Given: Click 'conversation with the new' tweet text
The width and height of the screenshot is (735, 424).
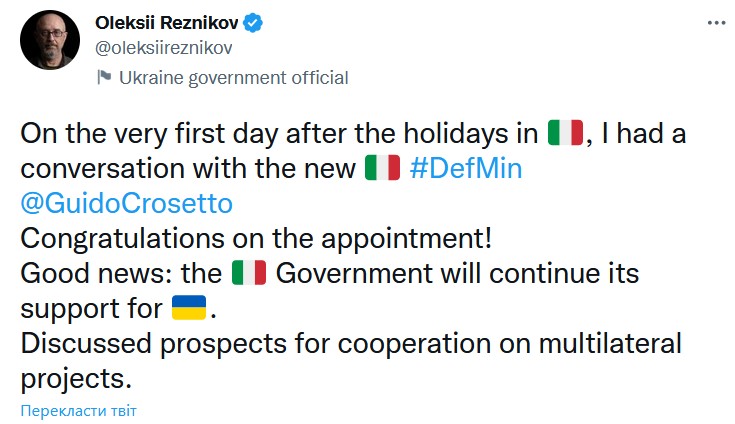Looking at the screenshot, I should 188,168.
